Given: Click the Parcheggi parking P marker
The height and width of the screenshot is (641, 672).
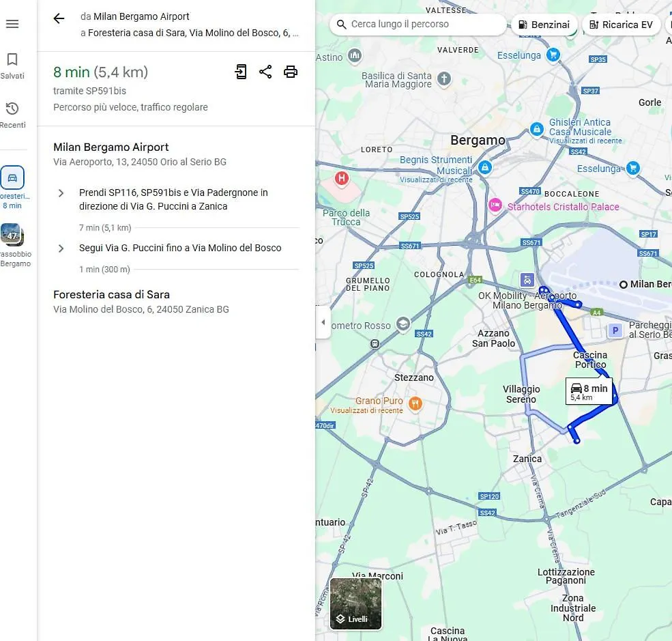Looking at the screenshot, I should tap(615, 330).
